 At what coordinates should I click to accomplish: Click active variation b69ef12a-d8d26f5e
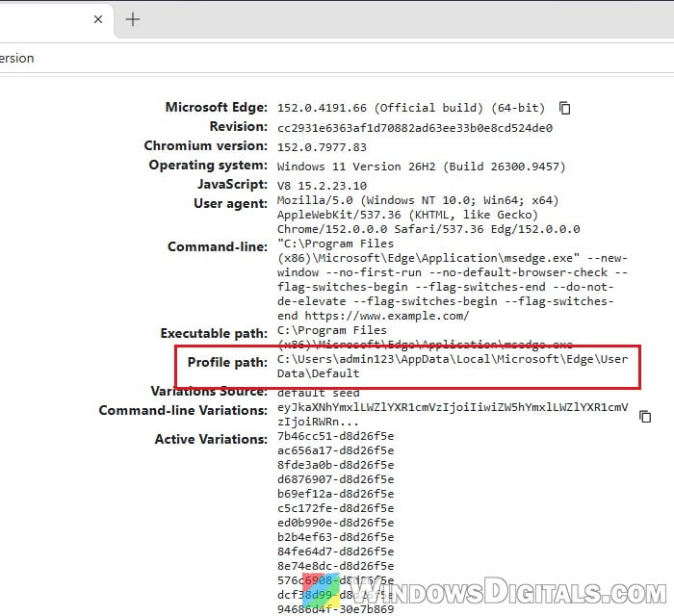point(336,494)
